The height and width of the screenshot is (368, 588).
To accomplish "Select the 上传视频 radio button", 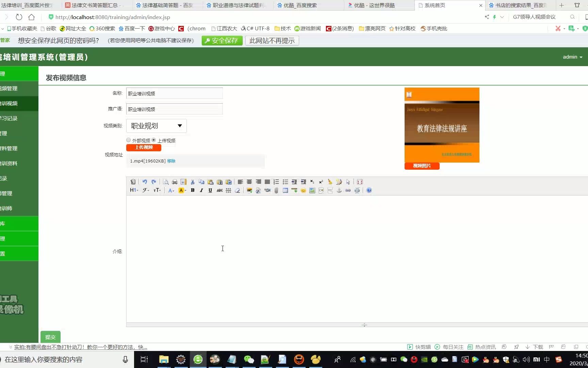I will click(x=153, y=140).
